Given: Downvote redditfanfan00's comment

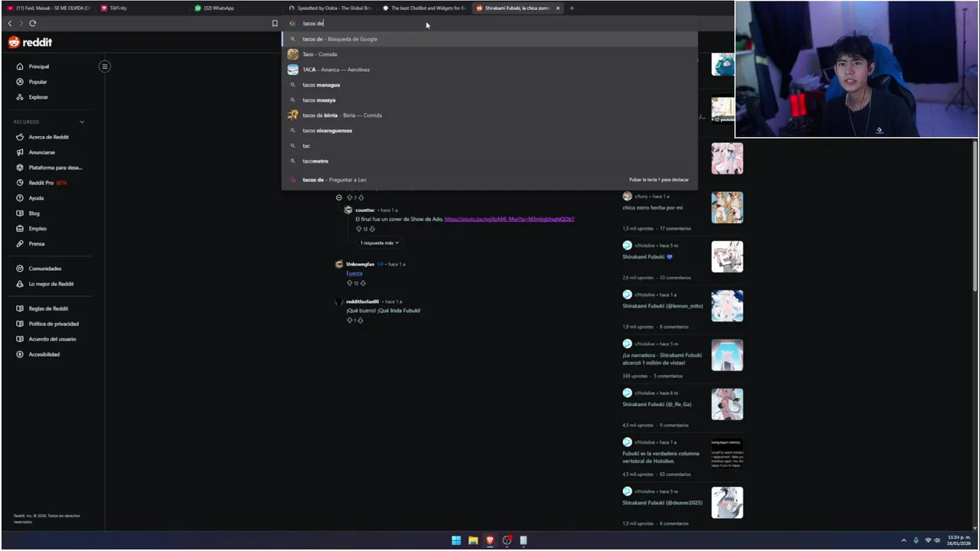Looking at the screenshot, I should [361, 320].
